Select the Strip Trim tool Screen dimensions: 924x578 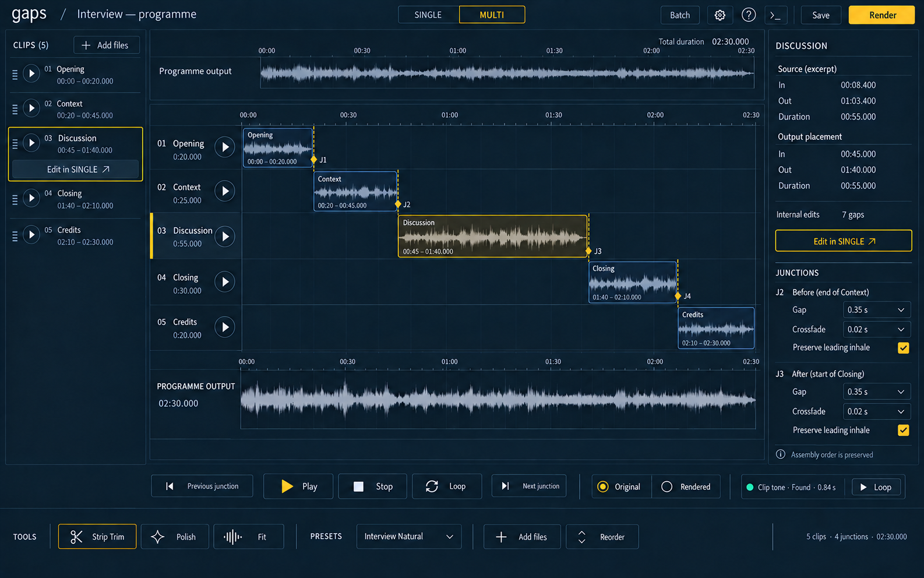coord(97,537)
